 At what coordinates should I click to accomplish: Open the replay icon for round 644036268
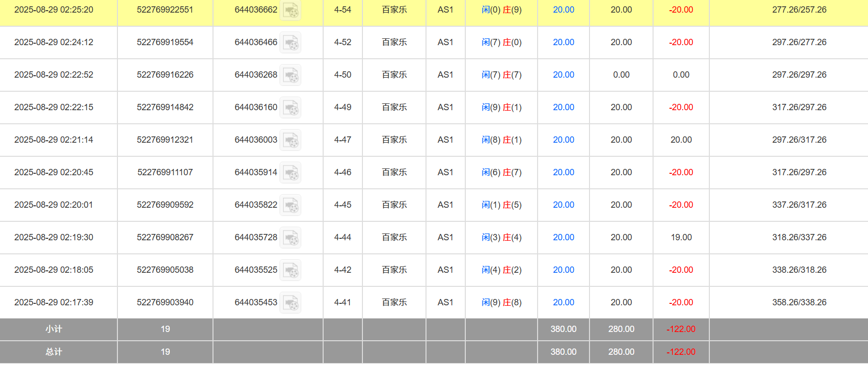[291, 75]
